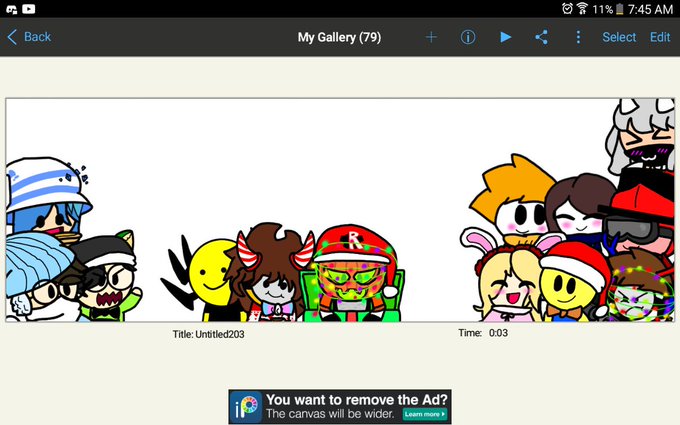Tap the battery icon in the status bar
Viewport: 680px width, 425px height.
pos(620,9)
